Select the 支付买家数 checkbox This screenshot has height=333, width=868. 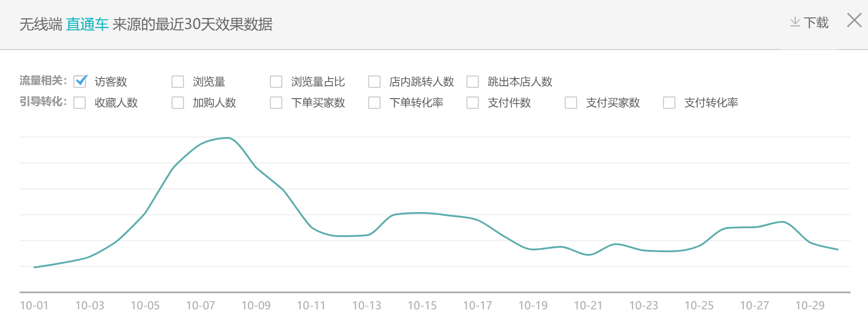(571, 103)
